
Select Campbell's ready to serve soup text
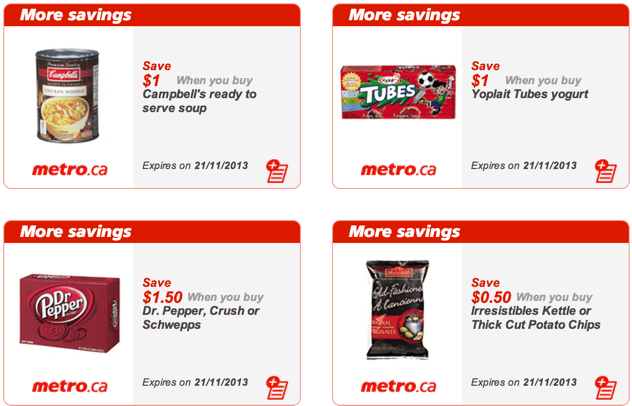pyautogui.click(x=199, y=101)
